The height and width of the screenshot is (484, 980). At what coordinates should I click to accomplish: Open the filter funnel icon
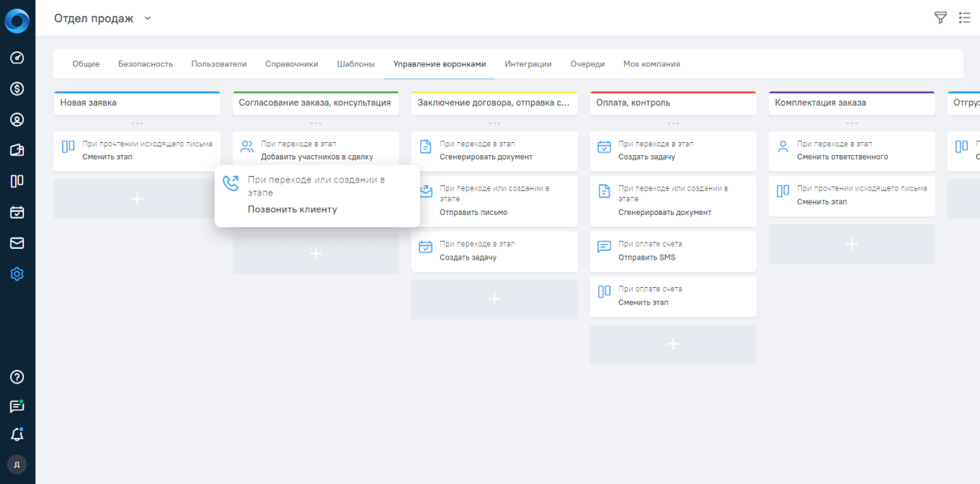click(x=940, y=17)
